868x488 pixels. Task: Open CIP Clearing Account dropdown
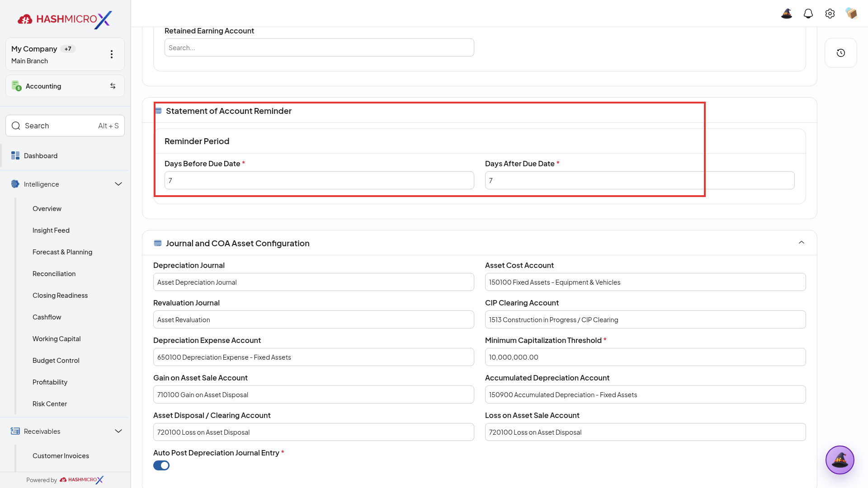[646, 319]
